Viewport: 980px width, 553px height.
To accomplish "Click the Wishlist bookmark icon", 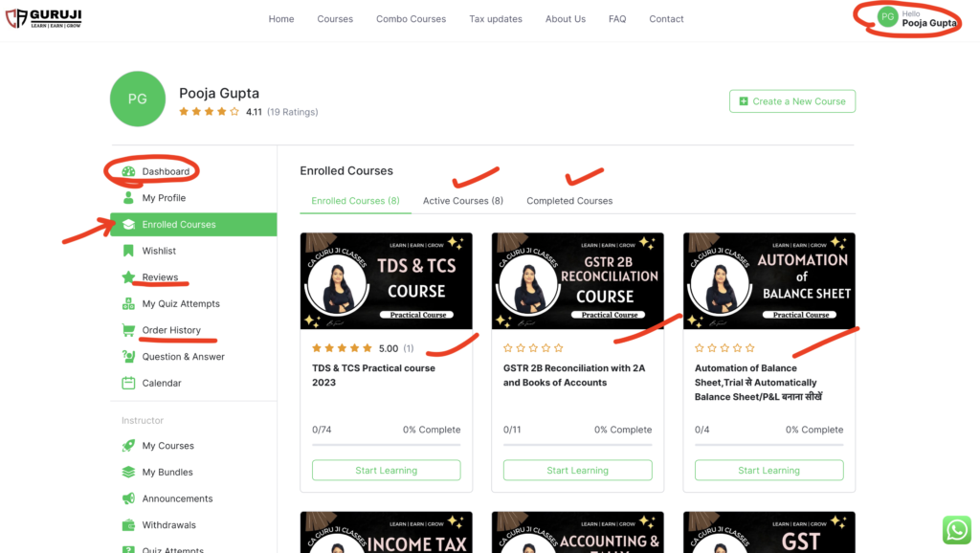I will point(128,251).
